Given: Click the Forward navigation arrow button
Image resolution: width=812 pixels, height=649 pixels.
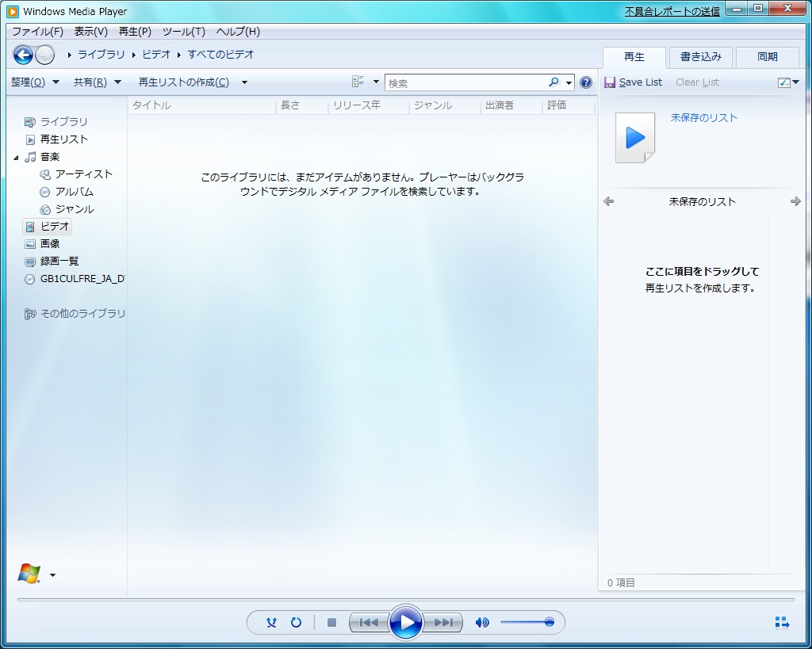Looking at the screenshot, I should pos(45,55).
